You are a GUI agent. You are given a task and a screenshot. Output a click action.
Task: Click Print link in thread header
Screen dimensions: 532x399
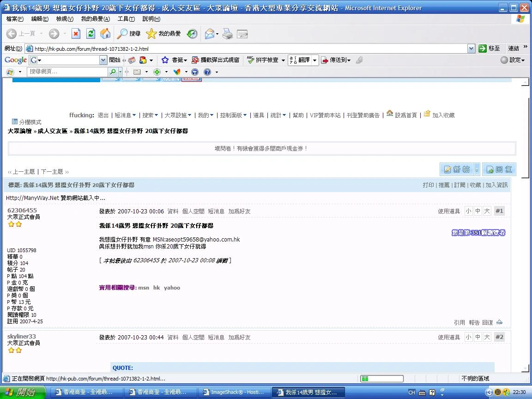428,185
